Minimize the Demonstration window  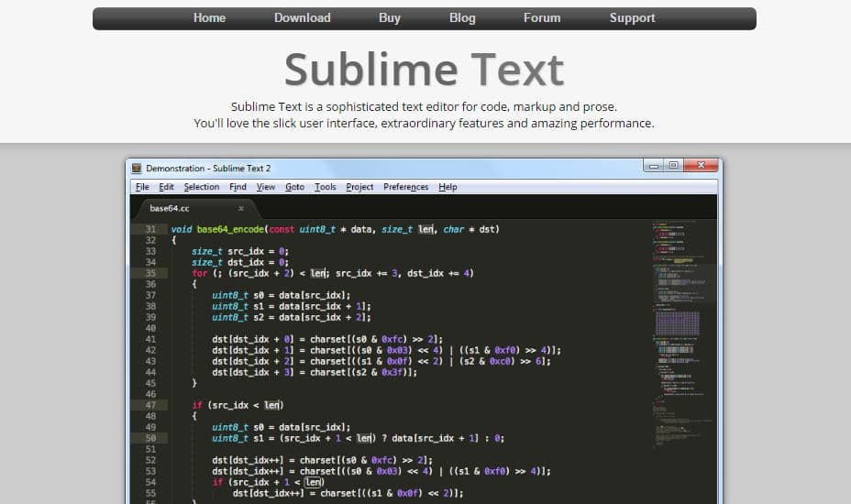653,166
